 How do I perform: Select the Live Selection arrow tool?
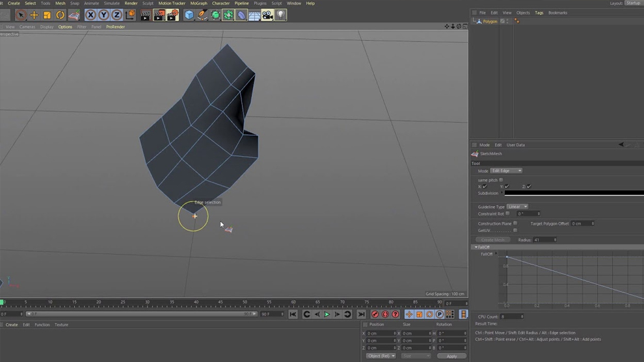[x=21, y=15]
